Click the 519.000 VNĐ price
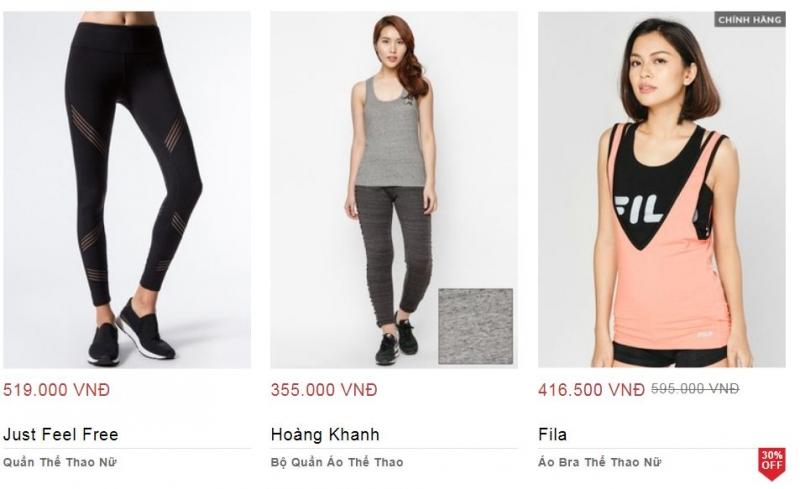This screenshot has height=489, width=800. click(x=57, y=390)
